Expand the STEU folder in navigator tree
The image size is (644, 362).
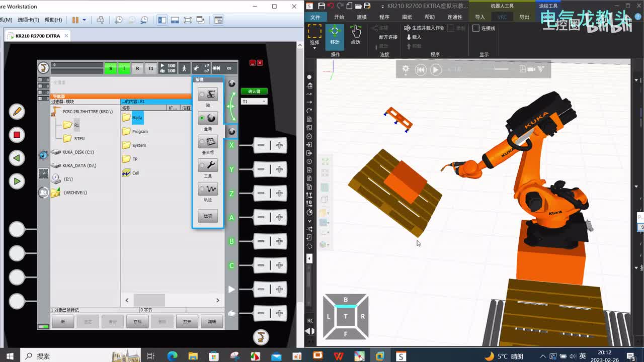(x=73, y=138)
